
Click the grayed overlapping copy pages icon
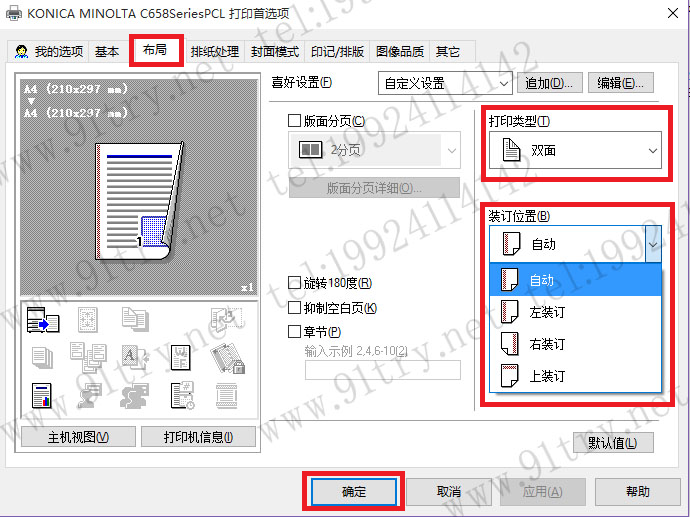click(x=135, y=319)
